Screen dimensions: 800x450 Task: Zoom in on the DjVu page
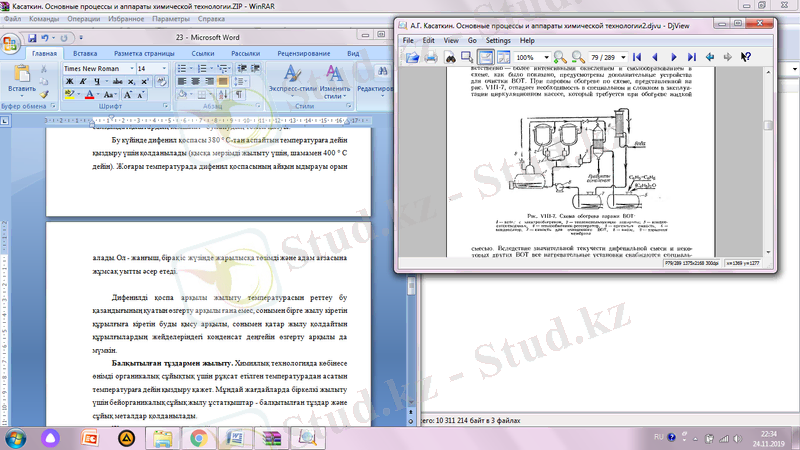click(561, 57)
